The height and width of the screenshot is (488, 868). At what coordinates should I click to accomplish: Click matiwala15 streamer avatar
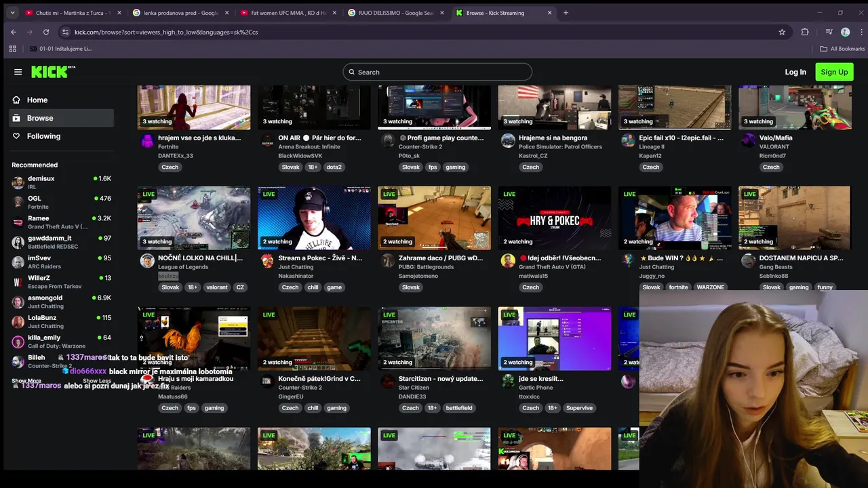pyautogui.click(x=508, y=261)
